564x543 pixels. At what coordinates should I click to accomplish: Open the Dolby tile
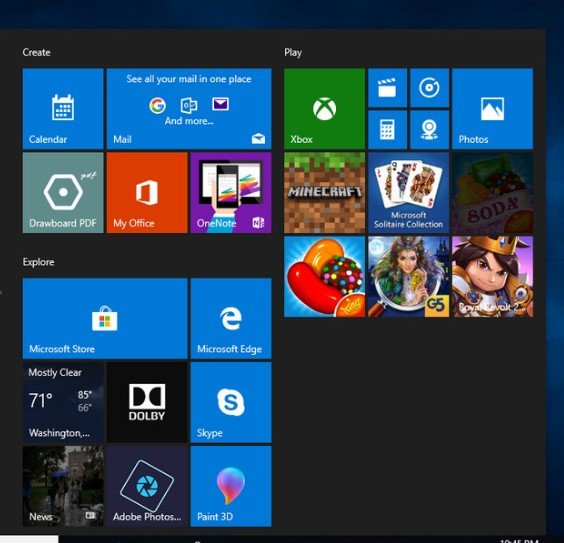coord(147,402)
